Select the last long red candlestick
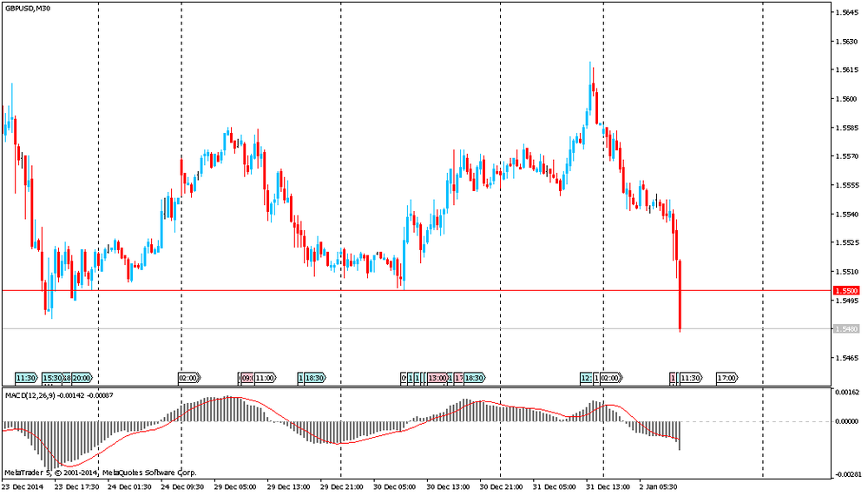The height and width of the screenshot is (496, 868). [x=679, y=295]
